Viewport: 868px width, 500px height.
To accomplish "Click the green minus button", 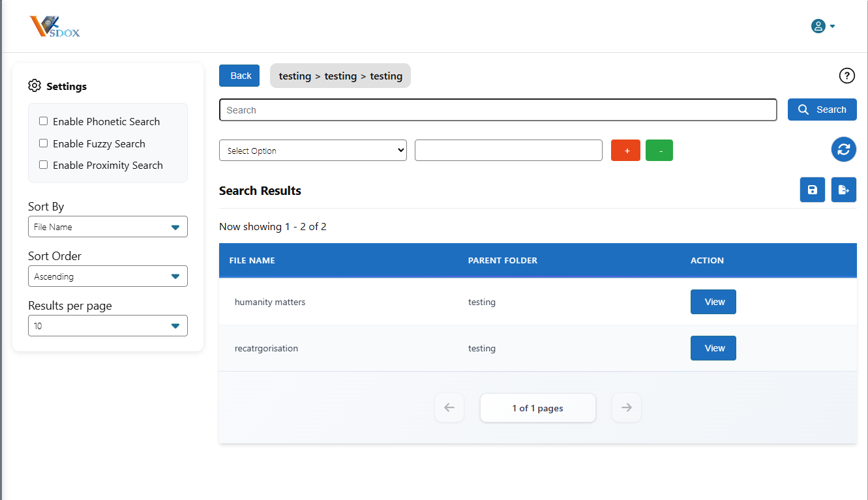I will pyautogui.click(x=659, y=150).
